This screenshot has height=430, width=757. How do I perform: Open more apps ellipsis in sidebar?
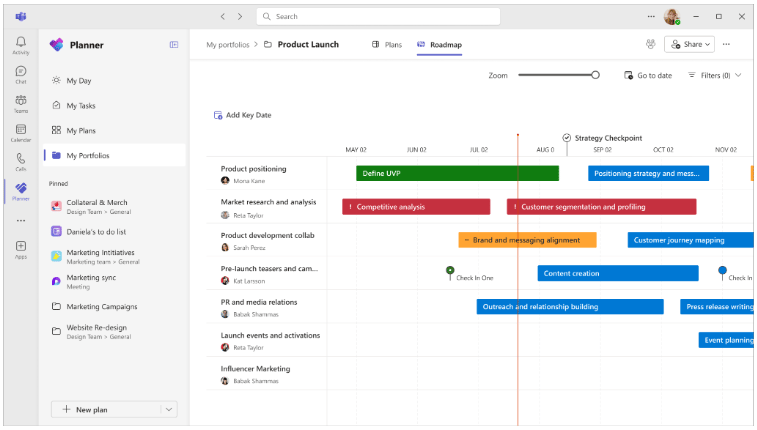(x=21, y=221)
